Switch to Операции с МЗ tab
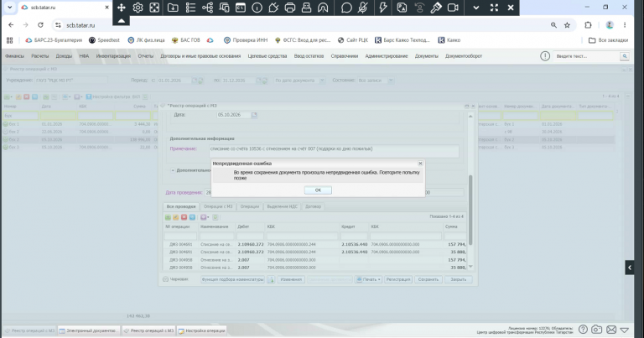 pyautogui.click(x=218, y=206)
